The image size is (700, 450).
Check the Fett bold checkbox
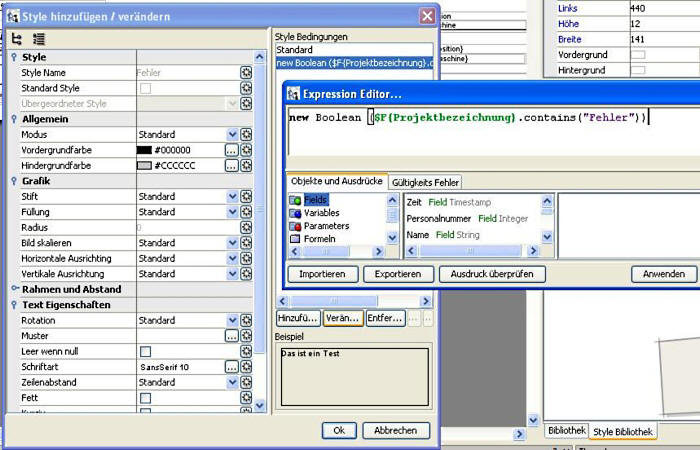pos(145,398)
